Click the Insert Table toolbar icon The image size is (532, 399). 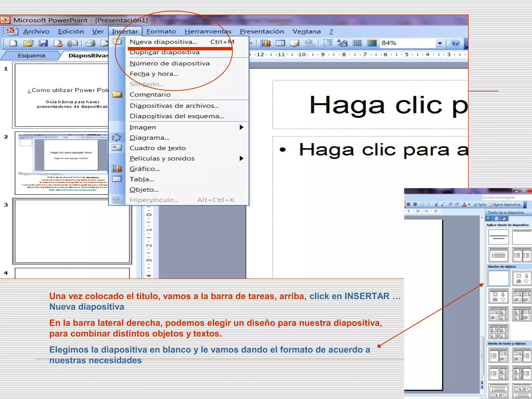pyautogui.click(x=280, y=43)
